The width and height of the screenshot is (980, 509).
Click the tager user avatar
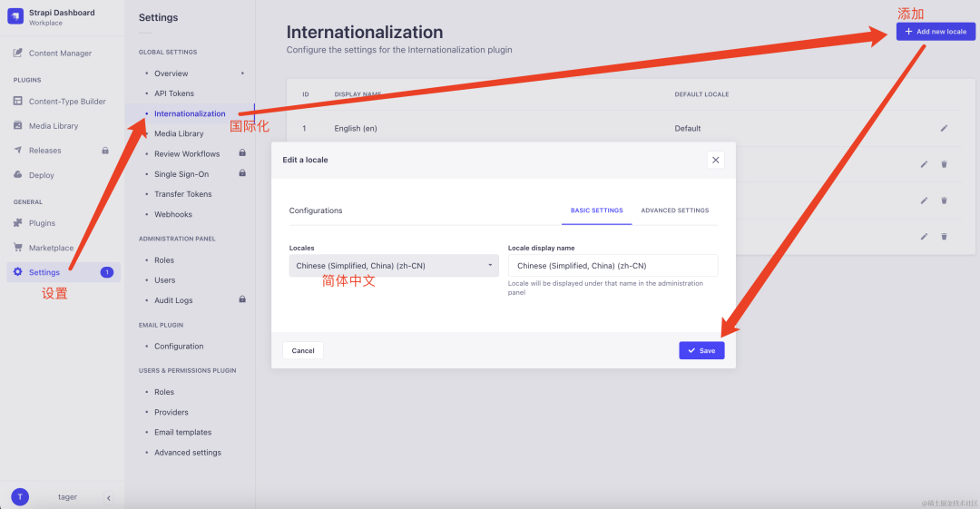click(20, 497)
